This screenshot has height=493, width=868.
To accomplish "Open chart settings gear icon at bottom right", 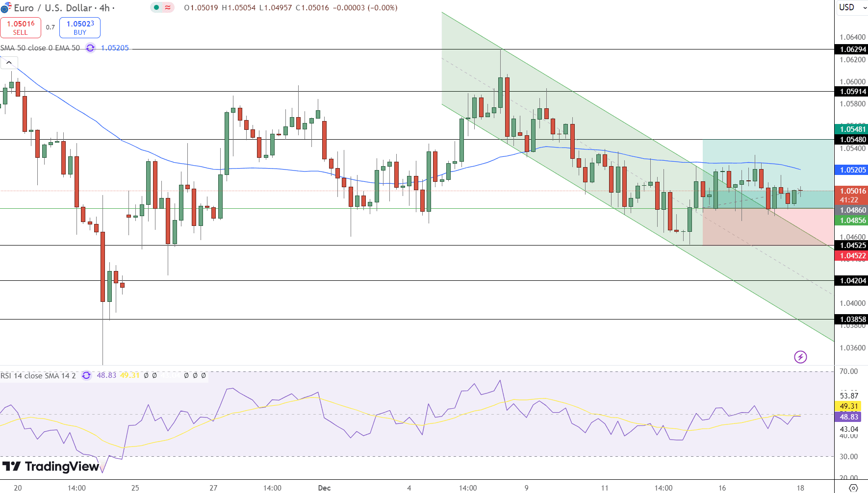I will pos(853,488).
